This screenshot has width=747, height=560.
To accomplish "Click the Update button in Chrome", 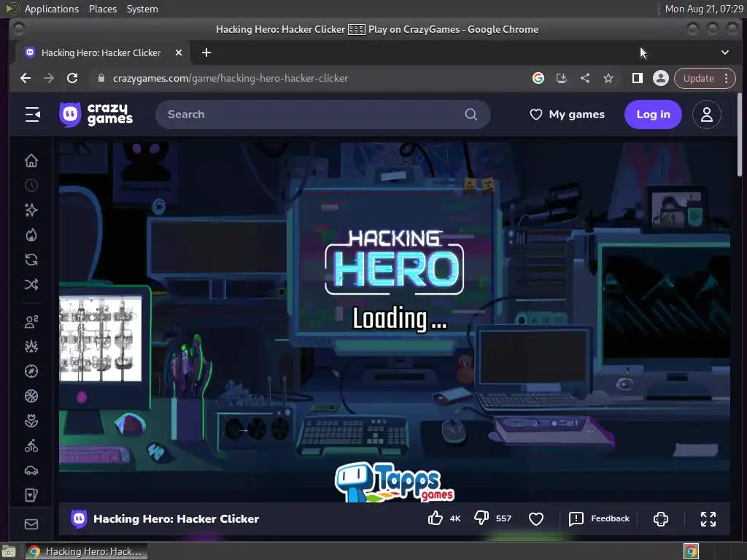I will (698, 78).
